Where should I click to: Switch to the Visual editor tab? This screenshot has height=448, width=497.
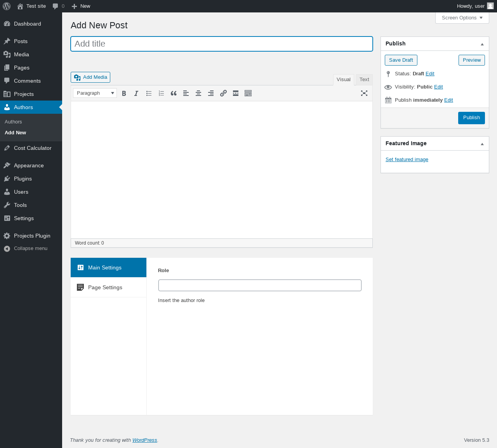coord(344,80)
